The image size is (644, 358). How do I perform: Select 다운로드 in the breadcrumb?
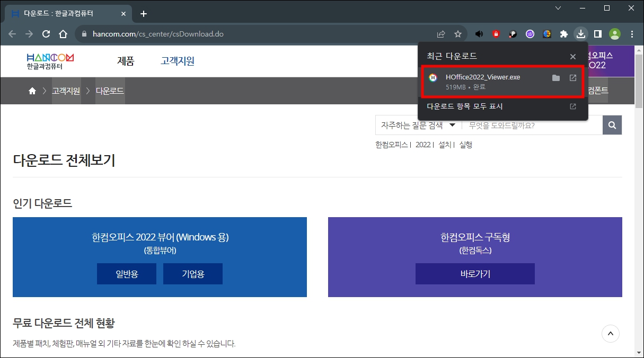pos(110,91)
